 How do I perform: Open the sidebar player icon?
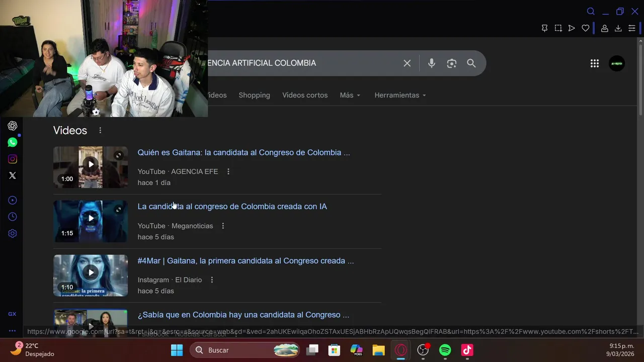click(13, 200)
